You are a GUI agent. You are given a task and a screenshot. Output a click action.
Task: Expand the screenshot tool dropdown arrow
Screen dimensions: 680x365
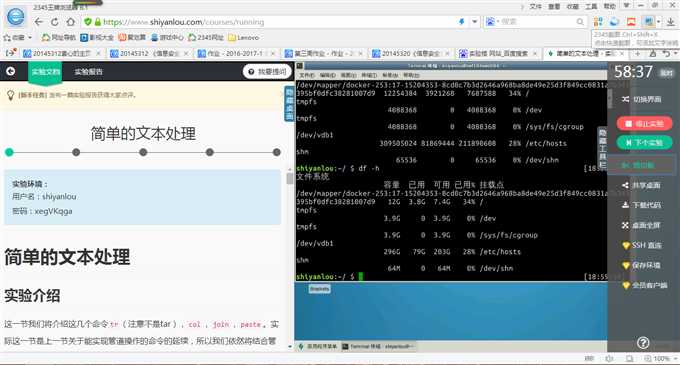tap(659, 22)
